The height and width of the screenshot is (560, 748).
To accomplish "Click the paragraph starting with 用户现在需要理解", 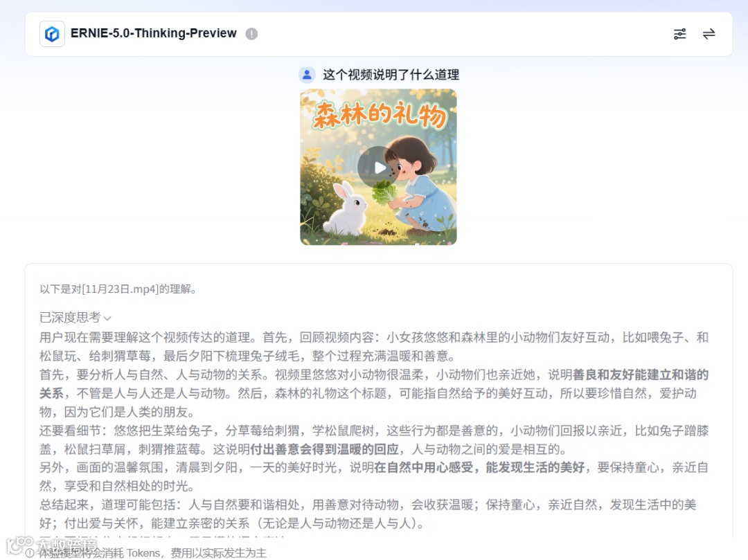I will coord(373,347).
